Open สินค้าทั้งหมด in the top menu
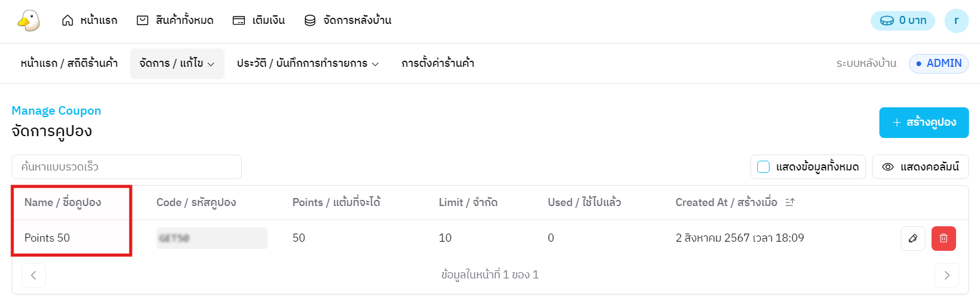This screenshot has width=980, height=306. [175, 21]
